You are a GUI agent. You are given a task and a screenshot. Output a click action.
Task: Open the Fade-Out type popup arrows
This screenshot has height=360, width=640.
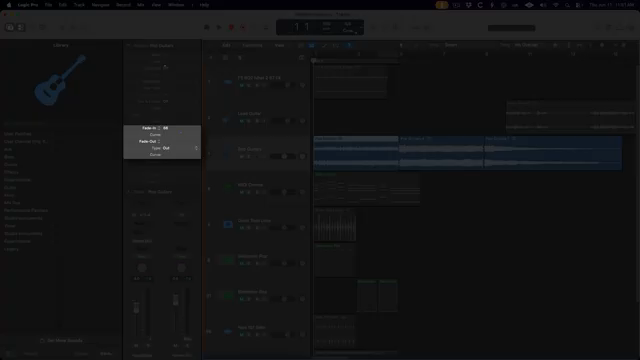pos(159,142)
